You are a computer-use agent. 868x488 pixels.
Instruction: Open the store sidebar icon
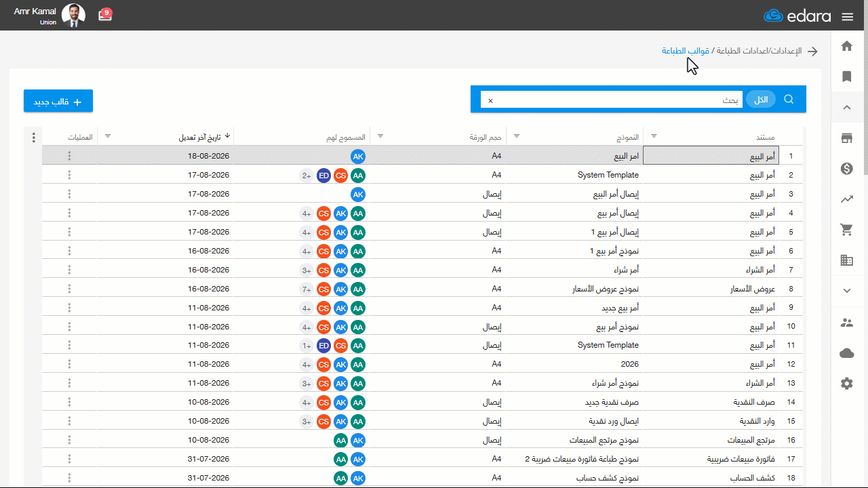click(846, 138)
